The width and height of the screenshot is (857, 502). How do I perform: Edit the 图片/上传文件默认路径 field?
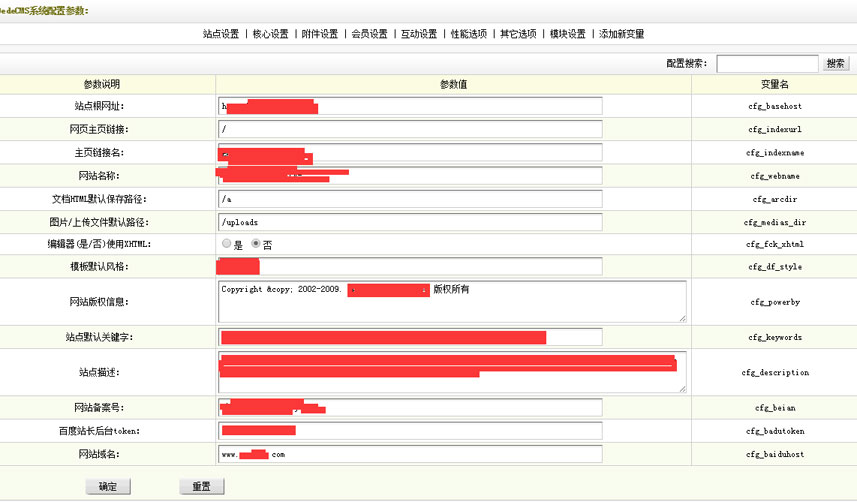pyautogui.click(x=410, y=222)
